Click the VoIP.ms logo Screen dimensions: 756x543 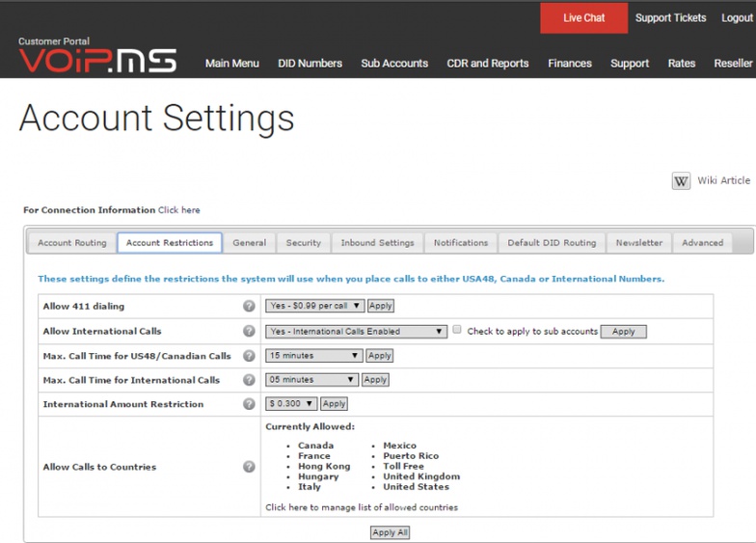click(x=98, y=61)
